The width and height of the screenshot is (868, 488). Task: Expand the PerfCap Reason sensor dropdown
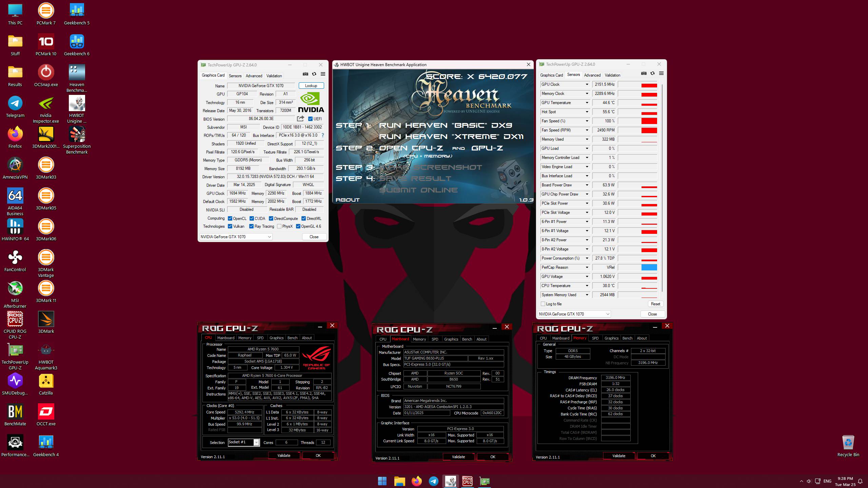click(587, 267)
